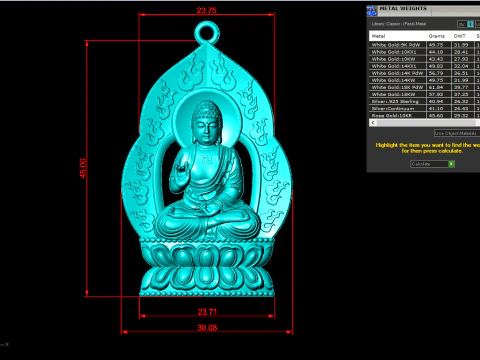Screen dimensions: 480x360
Task: Select the White Gold:14KW row
Action: (424, 80)
